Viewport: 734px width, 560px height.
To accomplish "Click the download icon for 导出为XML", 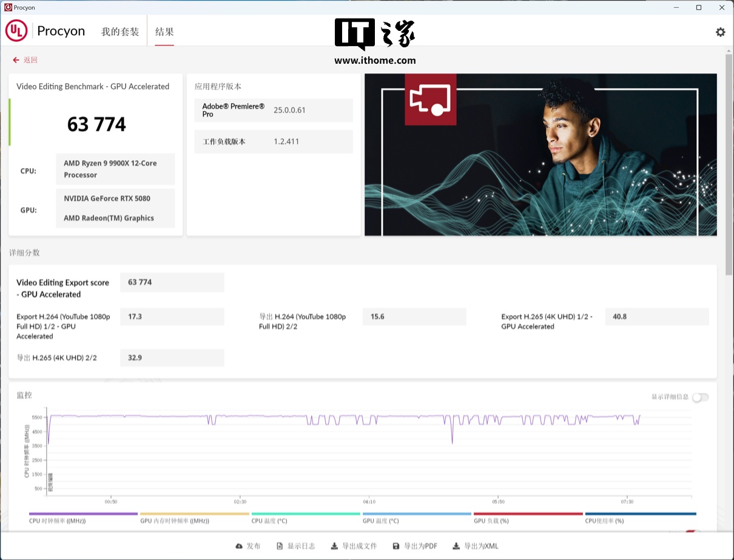I will tap(456, 546).
